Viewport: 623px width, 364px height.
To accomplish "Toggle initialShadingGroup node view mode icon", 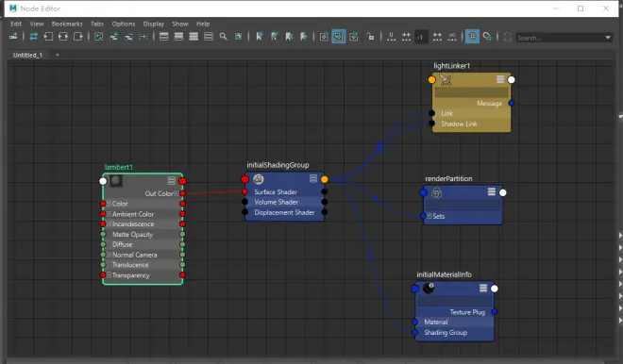I will click(x=313, y=178).
